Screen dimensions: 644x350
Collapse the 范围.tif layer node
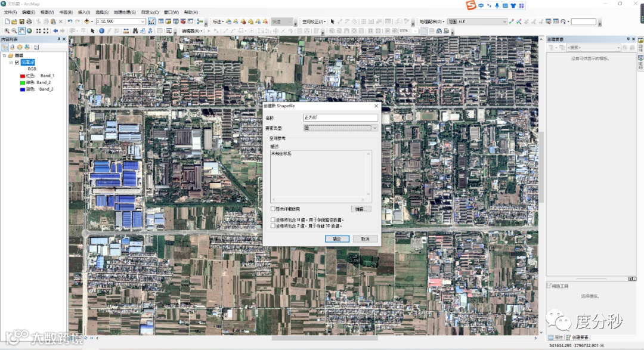(x=11, y=63)
